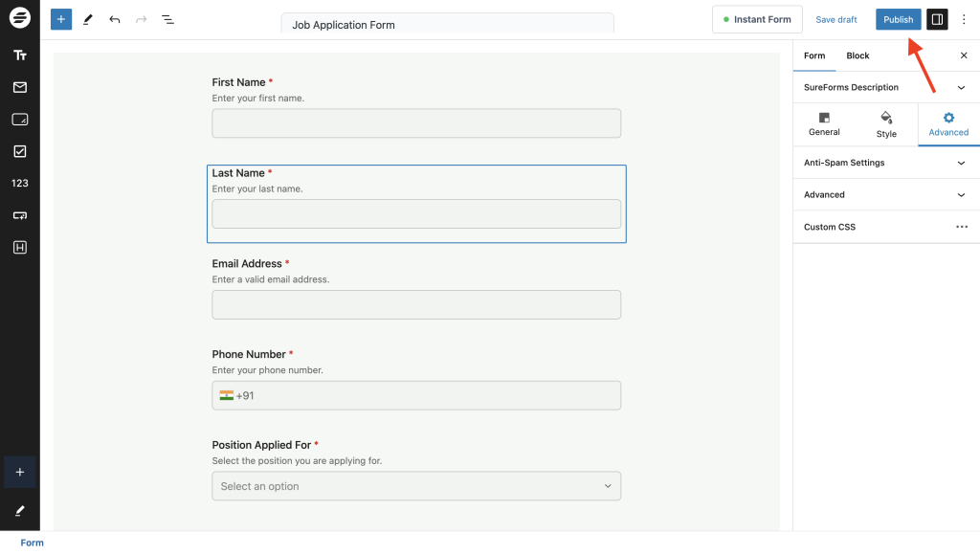Toggle the settings sidebar panel
This screenshot has height=554, width=980.
[935, 19]
